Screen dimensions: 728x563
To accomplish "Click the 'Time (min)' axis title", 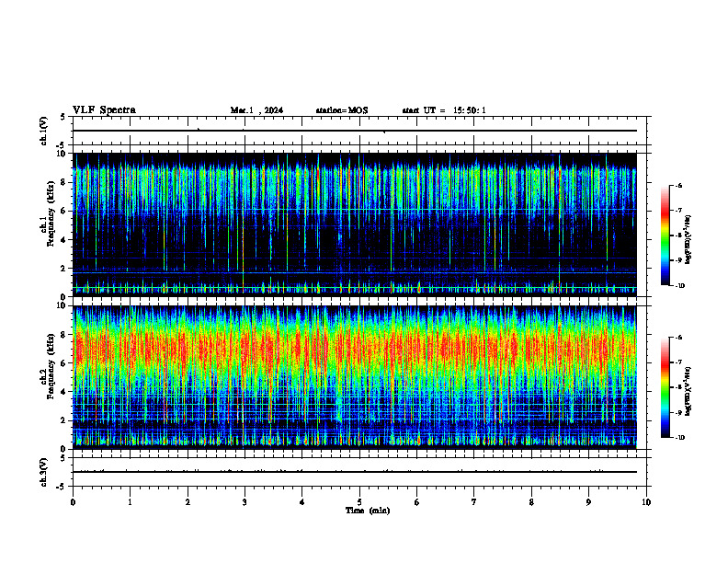I will coord(368,511).
